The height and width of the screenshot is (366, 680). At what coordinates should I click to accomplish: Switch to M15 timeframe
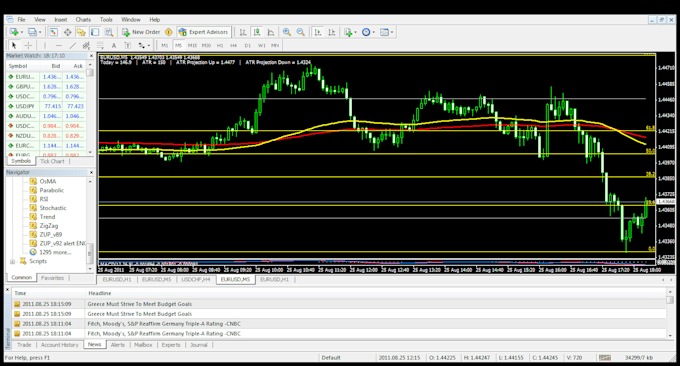[x=192, y=45]
